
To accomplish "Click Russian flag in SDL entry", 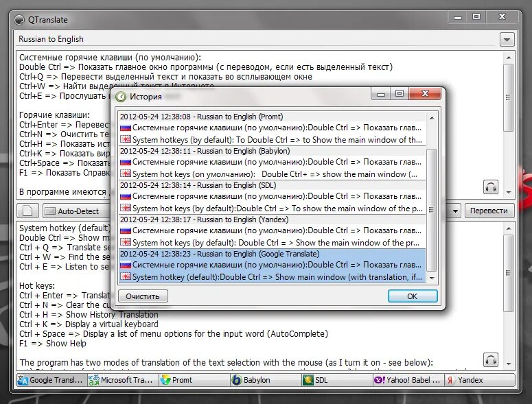I will click(126, 197).
